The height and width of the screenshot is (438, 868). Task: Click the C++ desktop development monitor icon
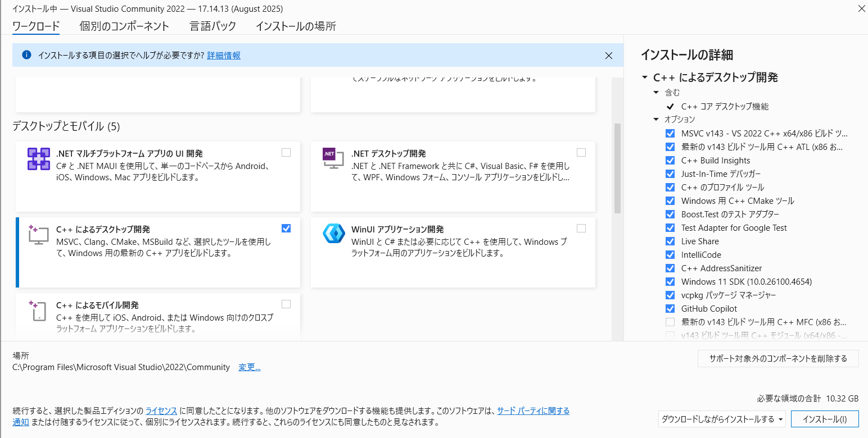[x=38, y=235]
